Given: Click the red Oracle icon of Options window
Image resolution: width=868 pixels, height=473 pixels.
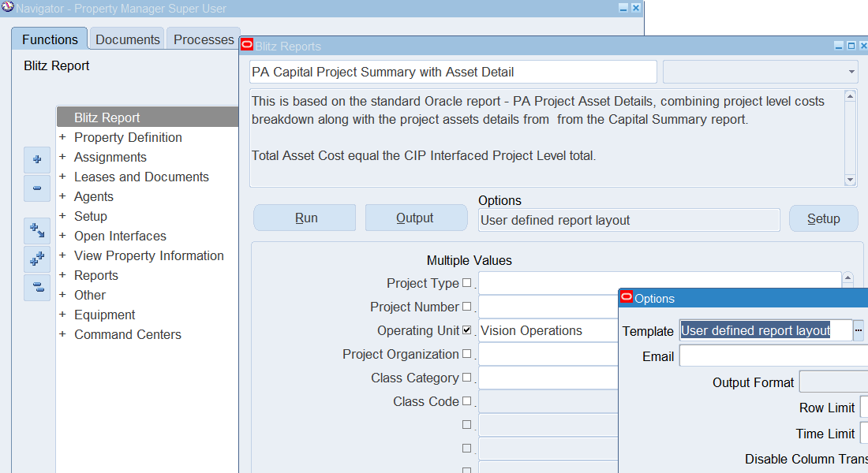Looking at the screenshot, I should 626,297.
